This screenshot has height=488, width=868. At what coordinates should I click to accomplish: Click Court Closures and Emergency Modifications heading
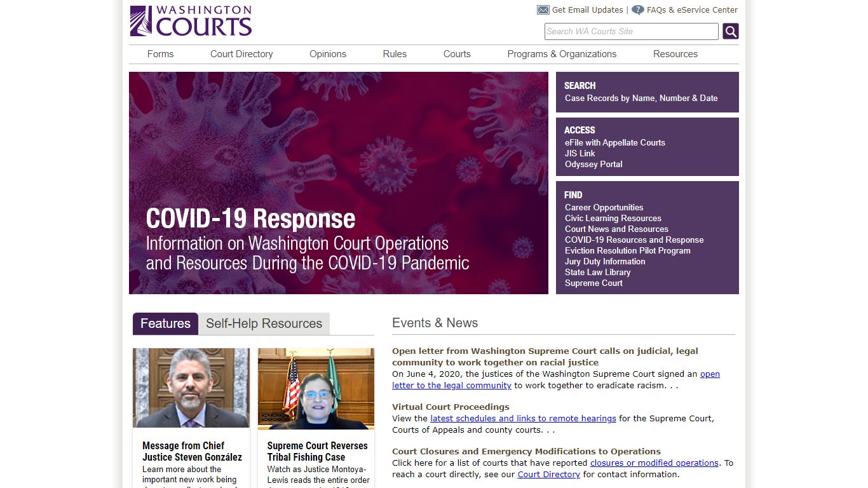(x=526, y=452)
